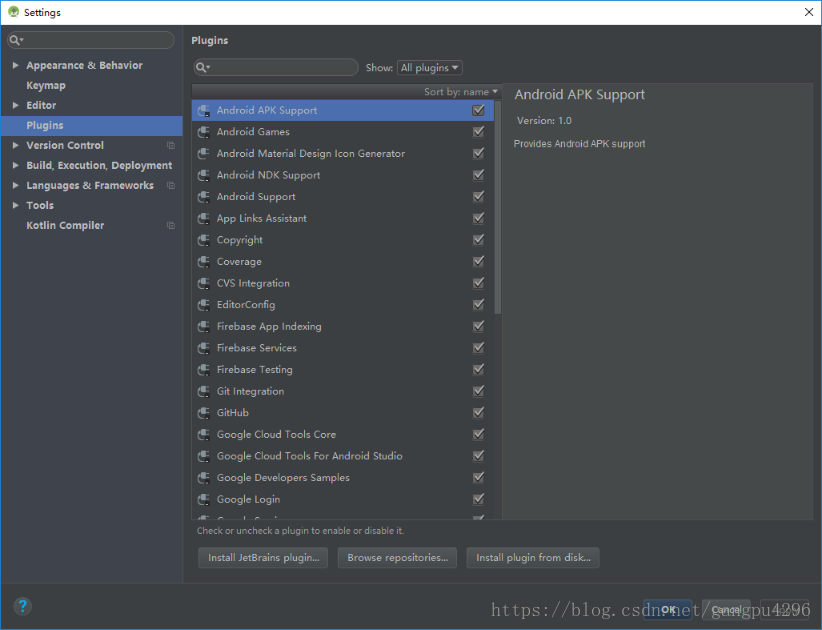The image size is (822, 630).
Task: Click the Google Cloud Tools For Android Studio icon
Action: (203, 456)
